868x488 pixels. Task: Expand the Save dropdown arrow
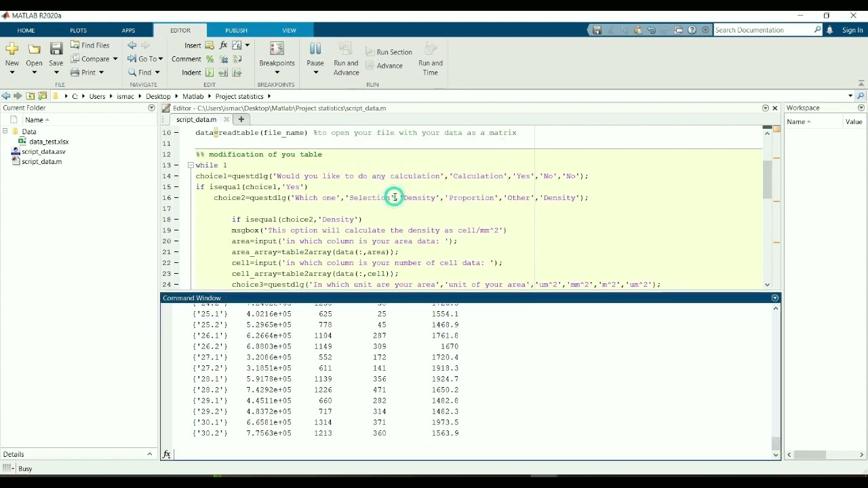point(56,73)
